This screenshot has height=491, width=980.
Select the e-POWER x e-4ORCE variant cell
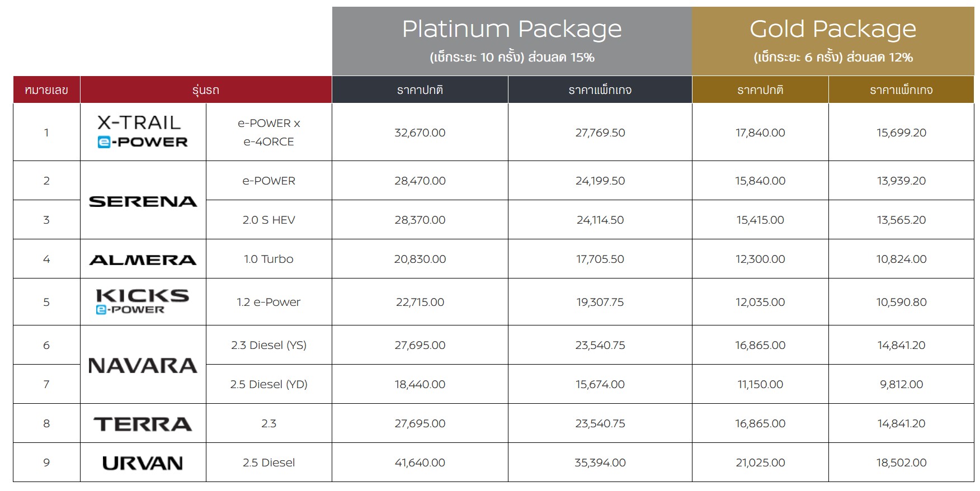pyautogui.click(x=268, y=133)
